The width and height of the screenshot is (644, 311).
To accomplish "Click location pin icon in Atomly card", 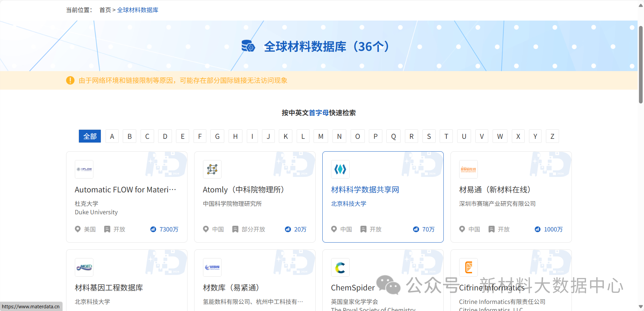I will coord(206,229).
